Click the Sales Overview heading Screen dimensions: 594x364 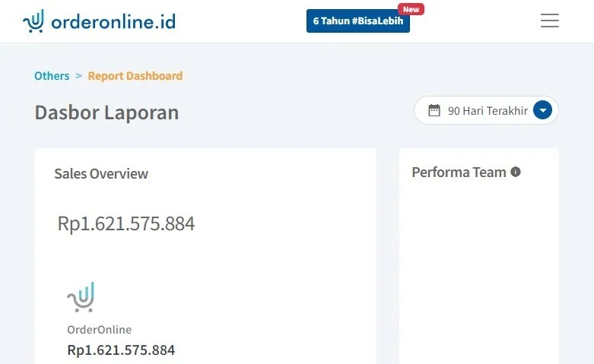[x=101, y=173]
